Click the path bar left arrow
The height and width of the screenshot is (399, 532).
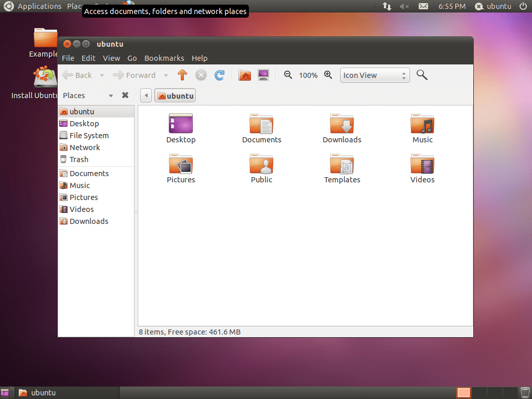click(x=146, y=96)
